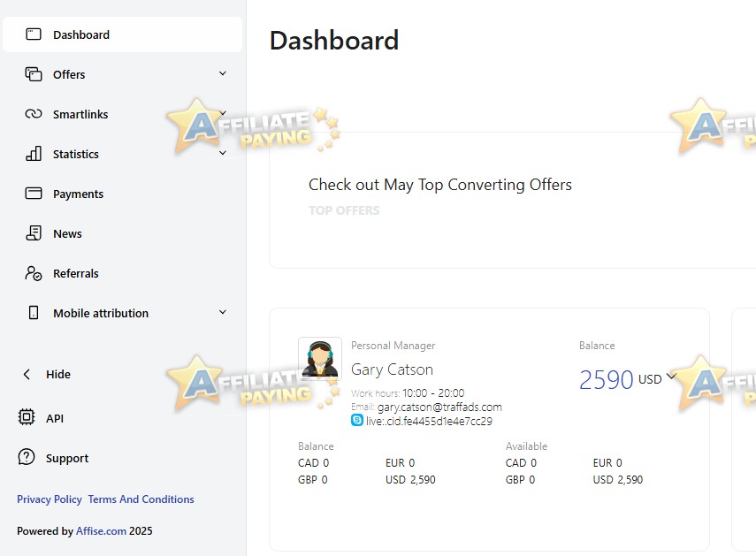Image resolution: width=756 pixels, height=556 pixels.
Task: Click the work hours 10:00 - 20:00
Action: click(x=433, y=393)
